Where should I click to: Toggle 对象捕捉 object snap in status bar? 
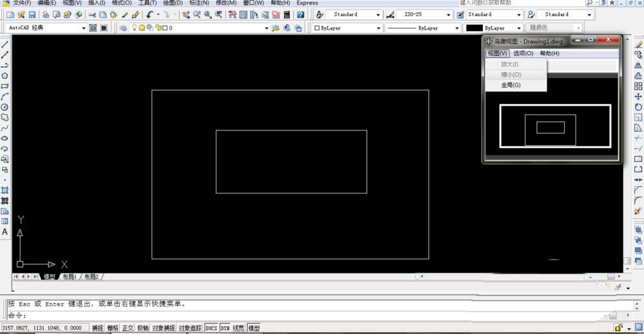164,328
